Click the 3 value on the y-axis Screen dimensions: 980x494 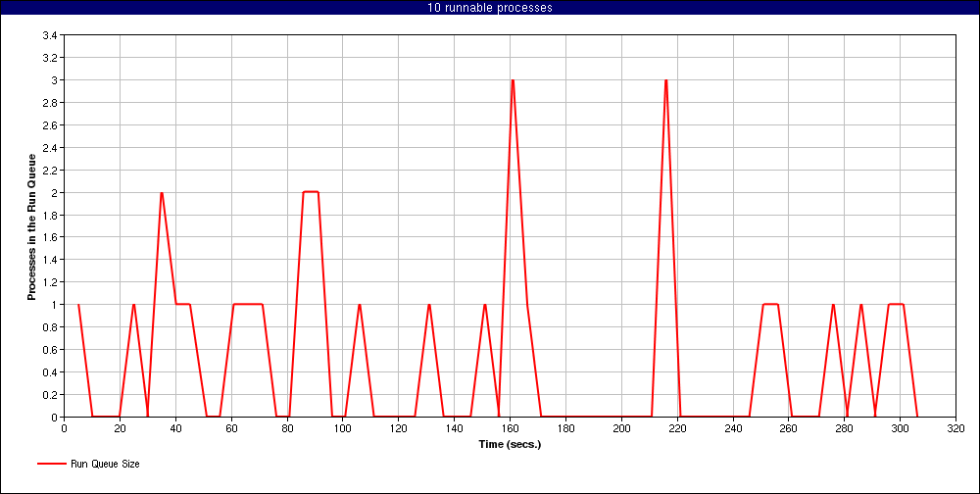pos(55,80)
